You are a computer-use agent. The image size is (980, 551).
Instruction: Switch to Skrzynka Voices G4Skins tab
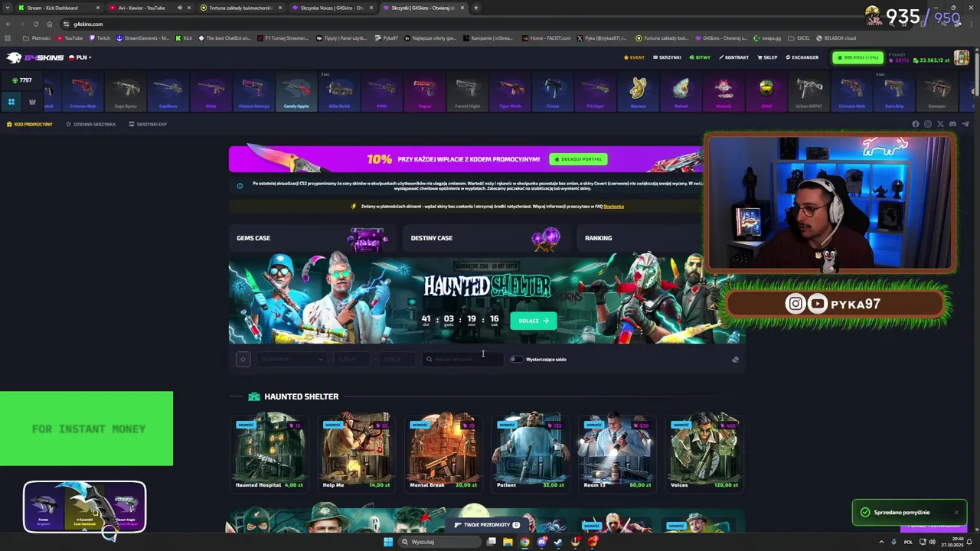332,8
